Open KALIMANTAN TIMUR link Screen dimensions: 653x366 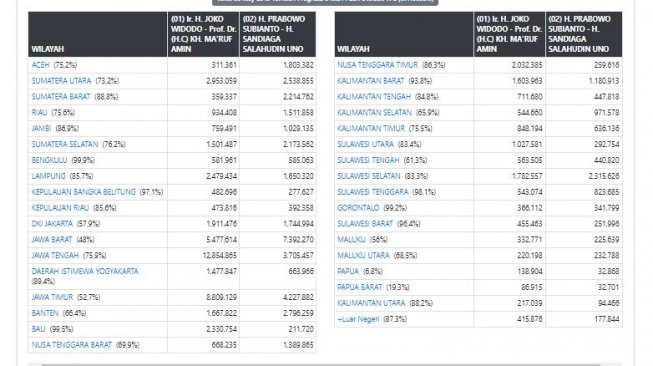tap(371, 128)
